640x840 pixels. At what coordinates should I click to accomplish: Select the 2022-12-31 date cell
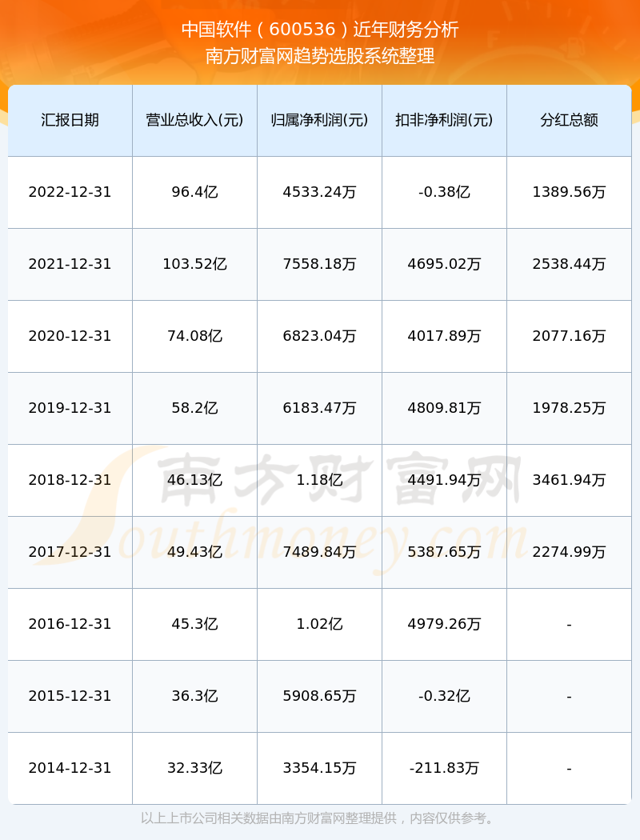(70, 192)
